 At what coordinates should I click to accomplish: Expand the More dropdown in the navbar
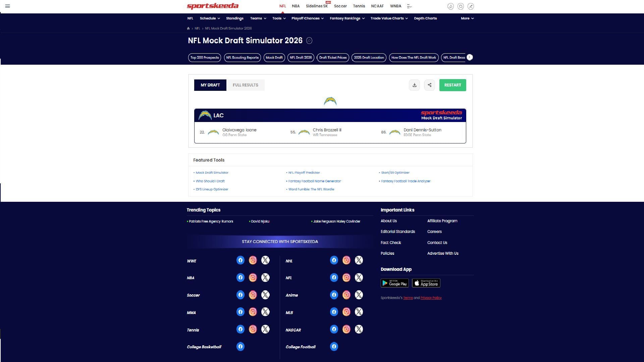point(467,18)
